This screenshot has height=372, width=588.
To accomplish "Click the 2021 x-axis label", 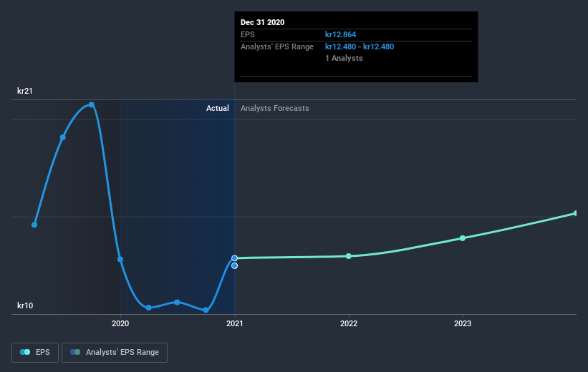I will point(235,323).
